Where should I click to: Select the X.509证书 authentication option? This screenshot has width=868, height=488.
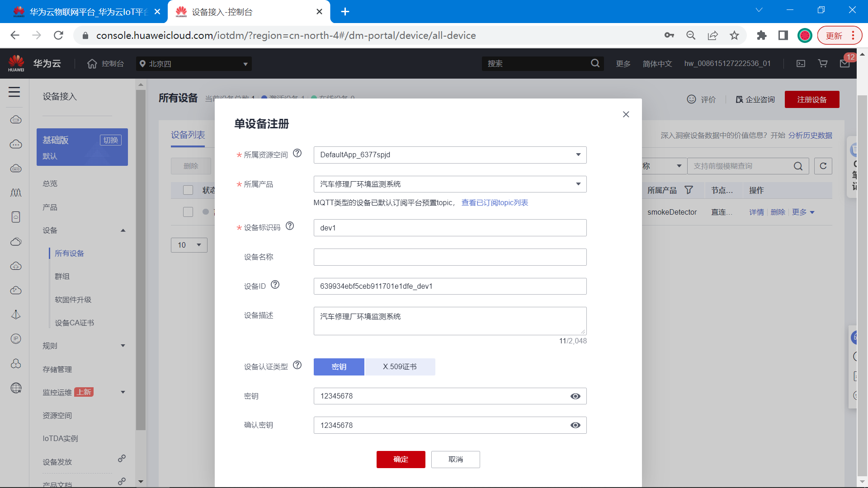(400, 367)
